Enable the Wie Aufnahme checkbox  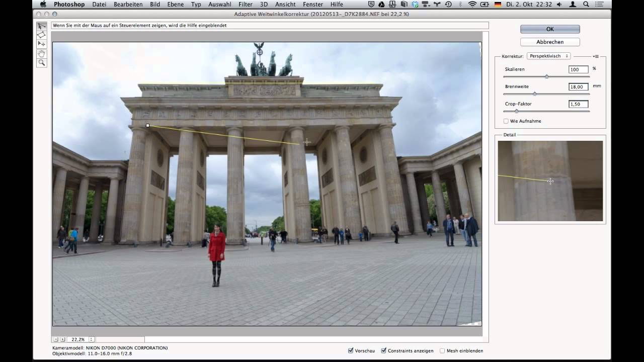click(506, 121)
